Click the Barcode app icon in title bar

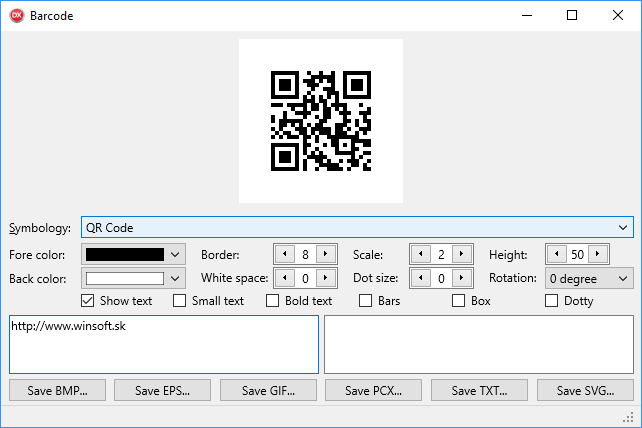click(x=17, y=16)
